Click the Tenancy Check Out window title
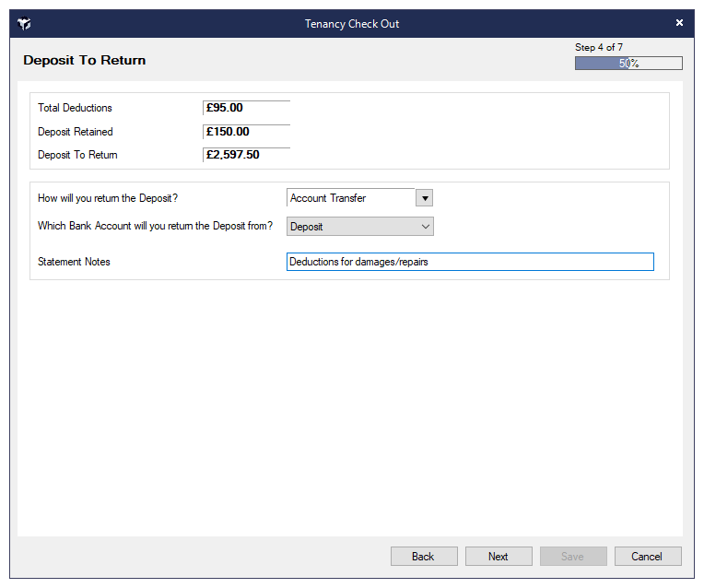This screenshot has height=588, width=704. [352, 24]
